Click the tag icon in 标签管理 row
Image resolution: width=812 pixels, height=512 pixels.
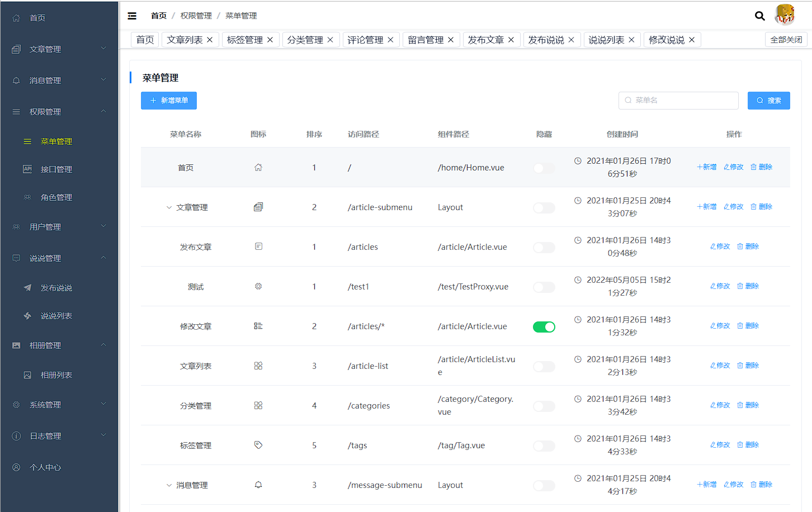pos(258,445)
